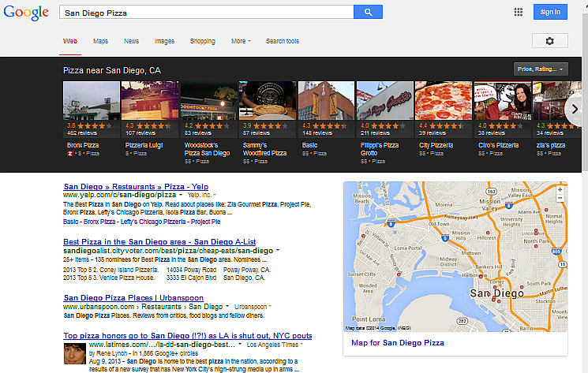Select the Pizzeria Luigi photo card
Image resolution: width=588 pixels, height=373 pixels.
[x=150, y=101]
